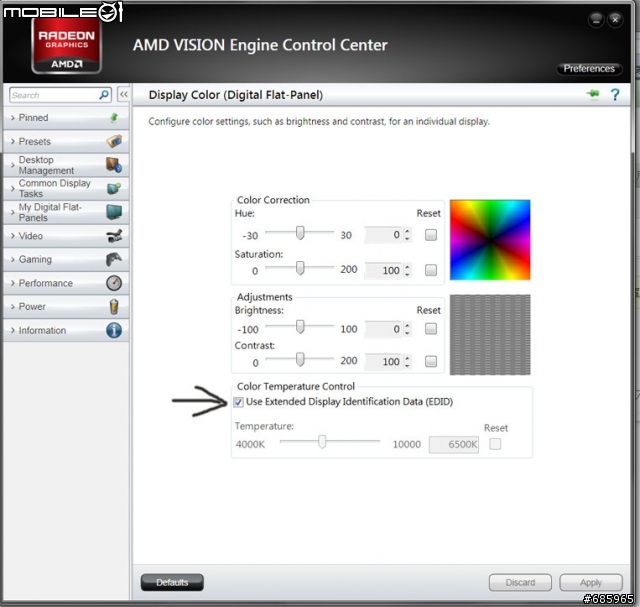
Task: Click the Information blue i icon
Action: pyautogui.click(x=114, y=330)
